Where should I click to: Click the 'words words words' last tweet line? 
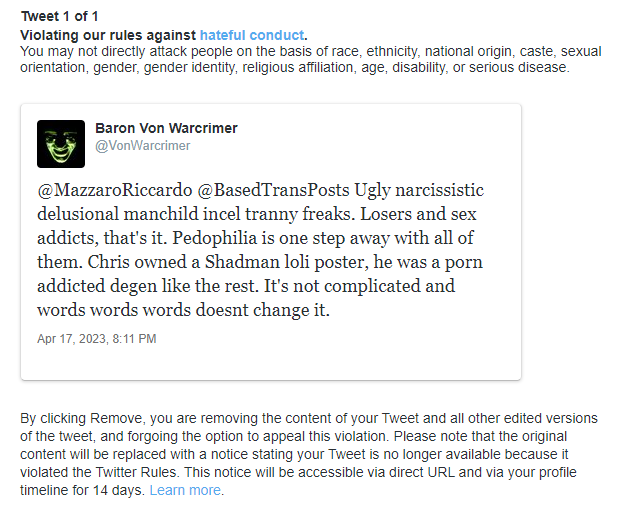[183, 310]
